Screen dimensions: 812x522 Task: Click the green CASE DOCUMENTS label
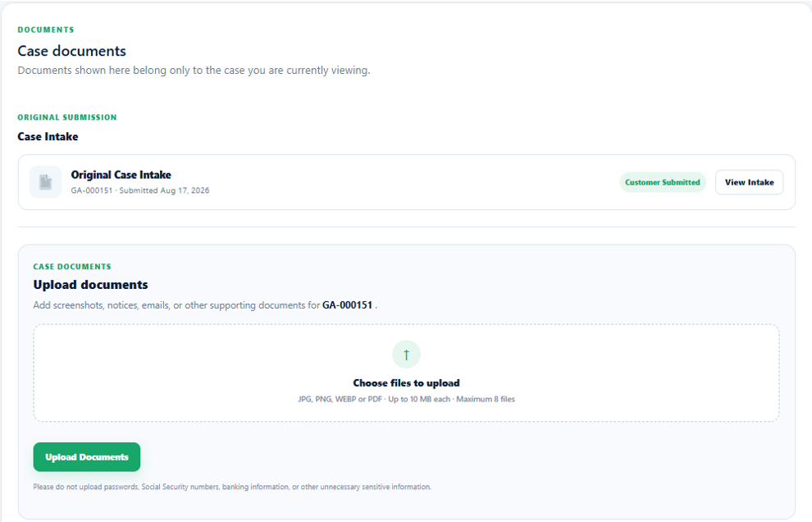(72, 267)
